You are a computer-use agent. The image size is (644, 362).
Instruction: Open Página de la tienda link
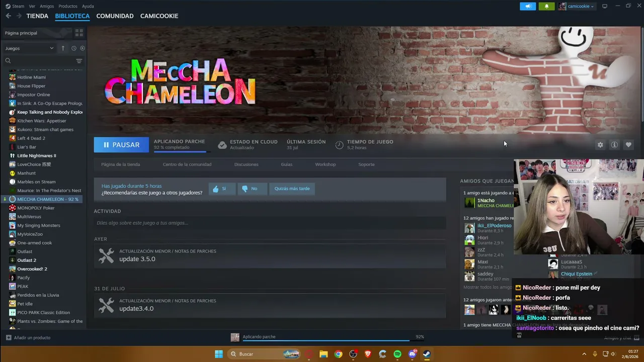(121, 164)
